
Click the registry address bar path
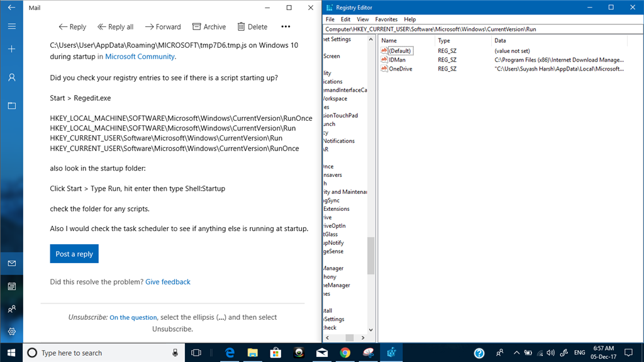[x=482, y=29]
